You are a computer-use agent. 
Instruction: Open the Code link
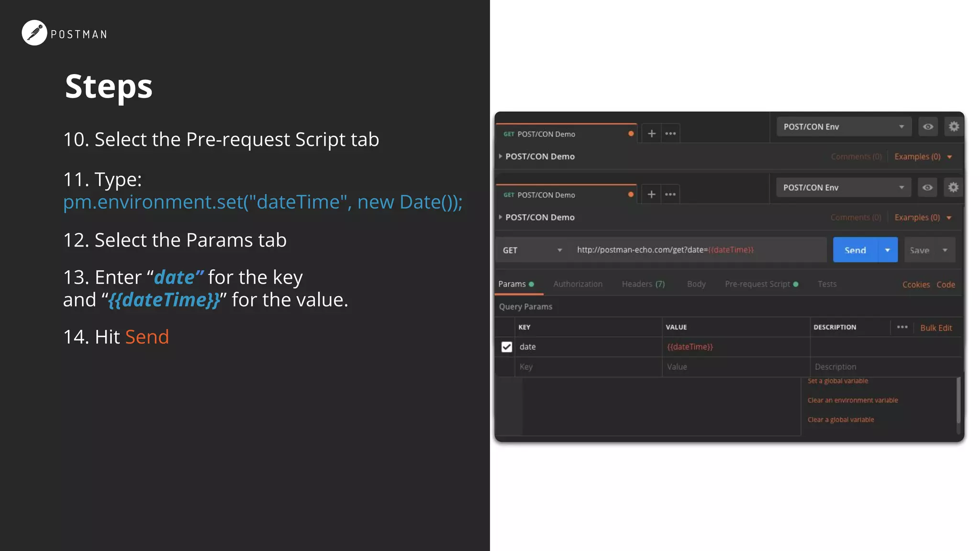(x=946, y=285)
